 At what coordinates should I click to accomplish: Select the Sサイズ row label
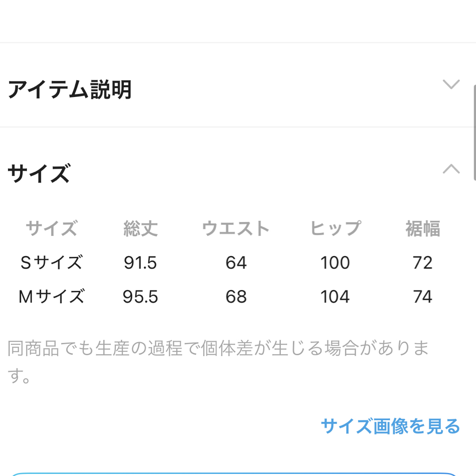click(x=51, y=262)
